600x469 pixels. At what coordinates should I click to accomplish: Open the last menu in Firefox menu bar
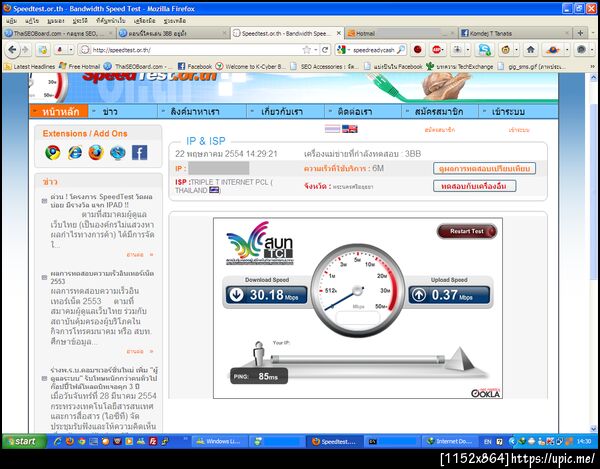tap(174, 21)
